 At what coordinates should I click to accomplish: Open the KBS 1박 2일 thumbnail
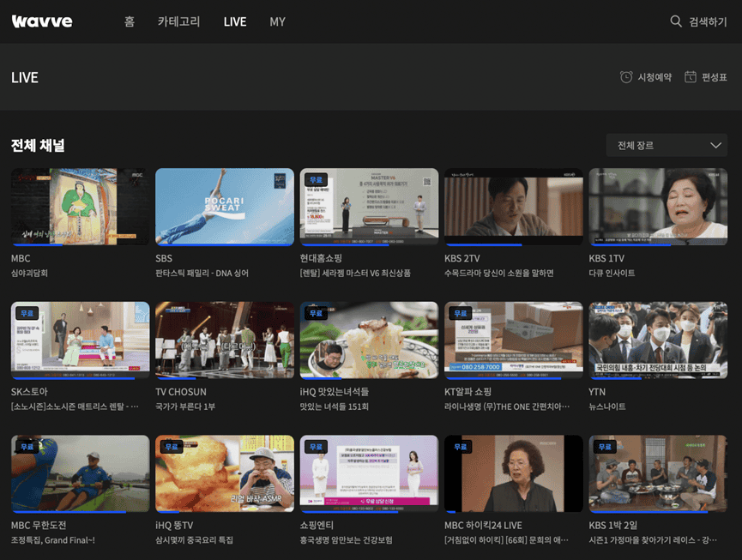tap(658, 474)
